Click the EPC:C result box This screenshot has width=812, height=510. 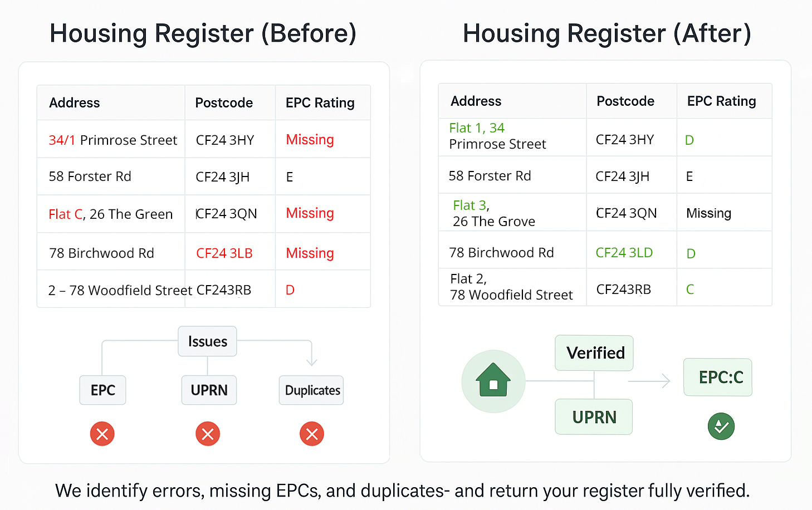(718, 377)
